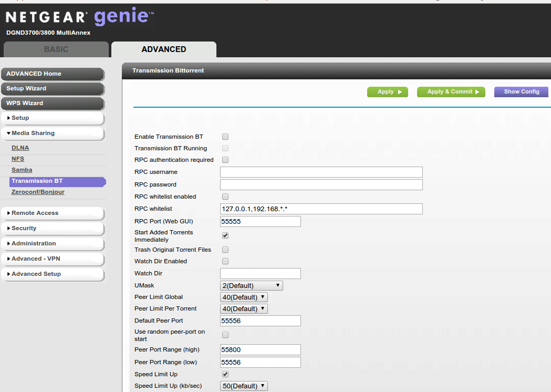The height and width of the screenshot is (392, 551).
Task: Open the UMask dropdown
Action: pyautogui.click(x=251, y=285)
